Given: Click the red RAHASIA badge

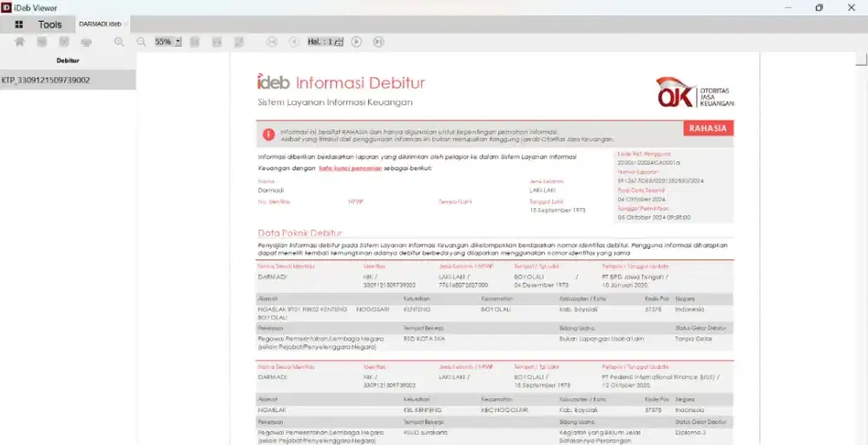Looking at the screenshot, I should pos(708,128).
